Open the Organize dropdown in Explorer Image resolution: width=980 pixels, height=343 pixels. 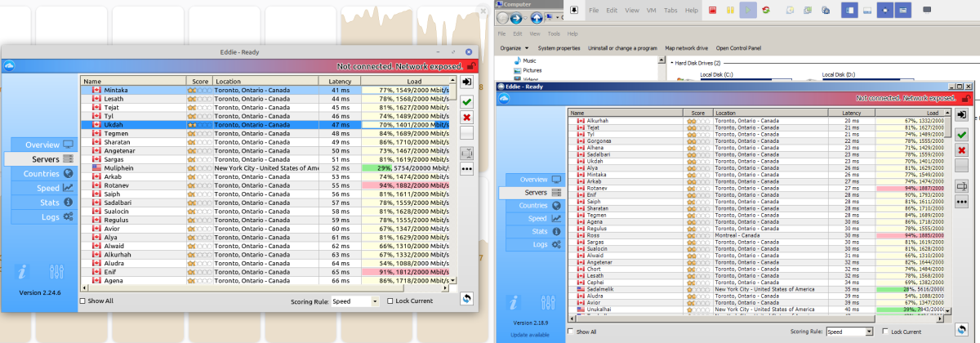[x=514, y=48]
